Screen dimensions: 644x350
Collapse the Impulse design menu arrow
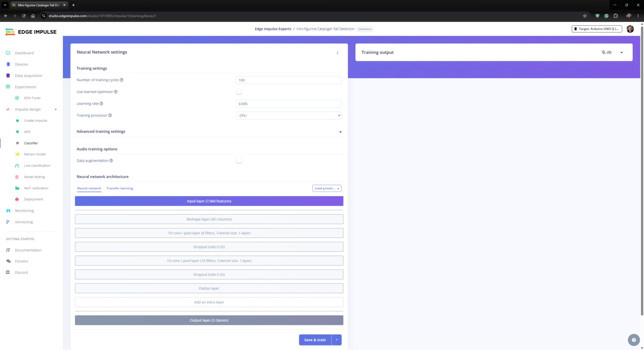(x=56, y=109)
